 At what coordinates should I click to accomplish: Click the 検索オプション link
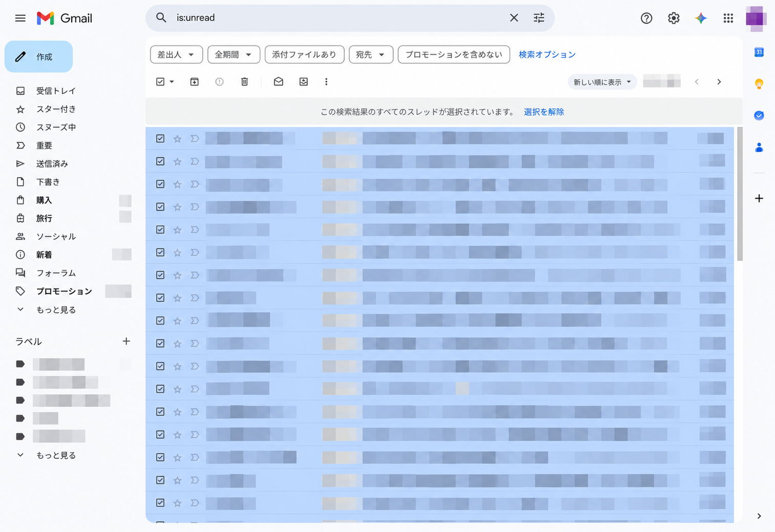pyautogui.click(x=547, y=55)
